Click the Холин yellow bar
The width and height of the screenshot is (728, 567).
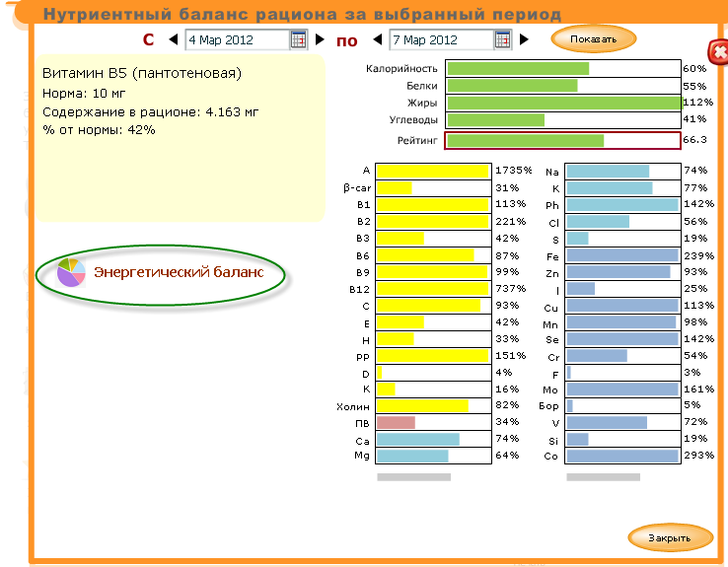tap(433, 406)
